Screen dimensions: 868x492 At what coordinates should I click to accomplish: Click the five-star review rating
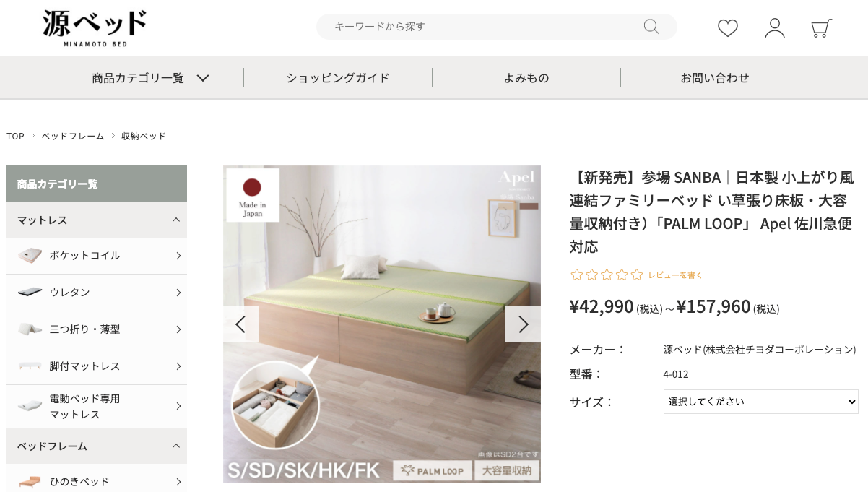[607, 275]
